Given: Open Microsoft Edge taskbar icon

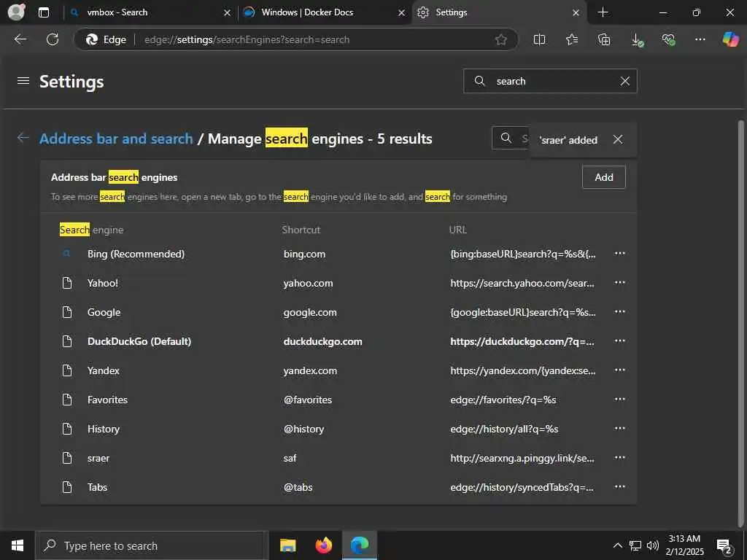Looking at the screenshot, I should coord(359,545).
